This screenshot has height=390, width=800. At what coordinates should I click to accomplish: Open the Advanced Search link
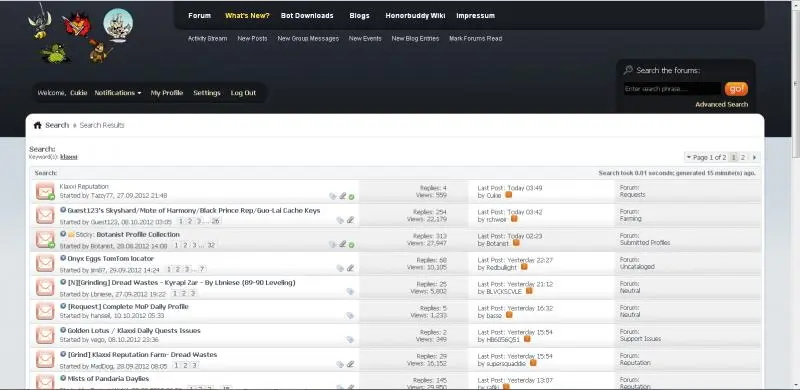pos(721,104)
